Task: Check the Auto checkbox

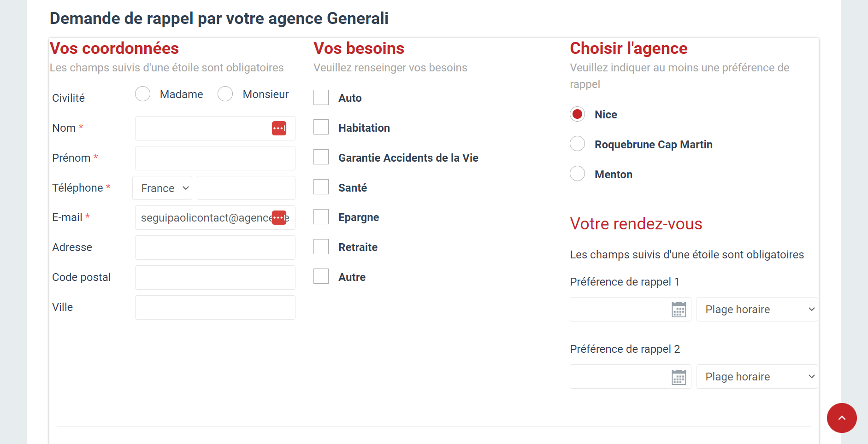Action: pyautogui.click(x=321, y=98)
